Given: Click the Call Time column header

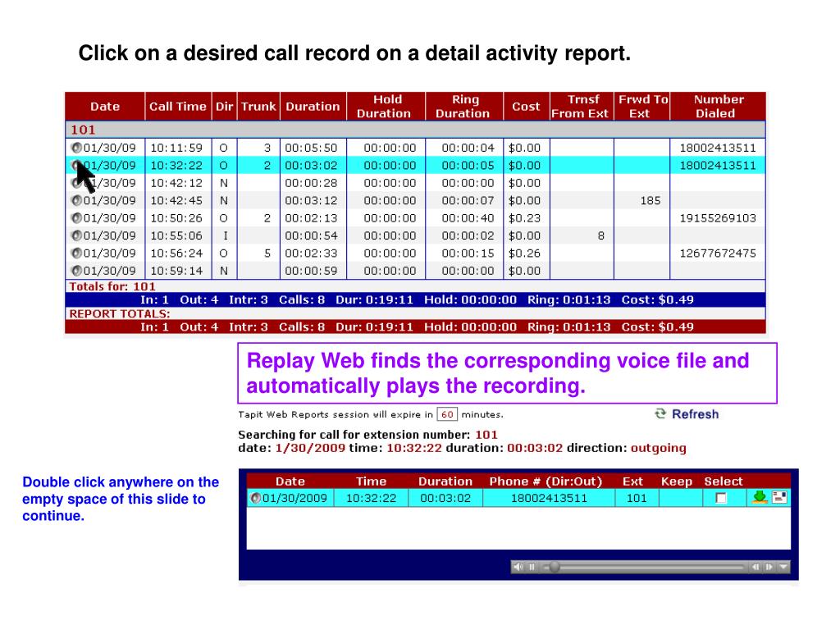Looking at the screenshot, I should [x=178, y=107].
